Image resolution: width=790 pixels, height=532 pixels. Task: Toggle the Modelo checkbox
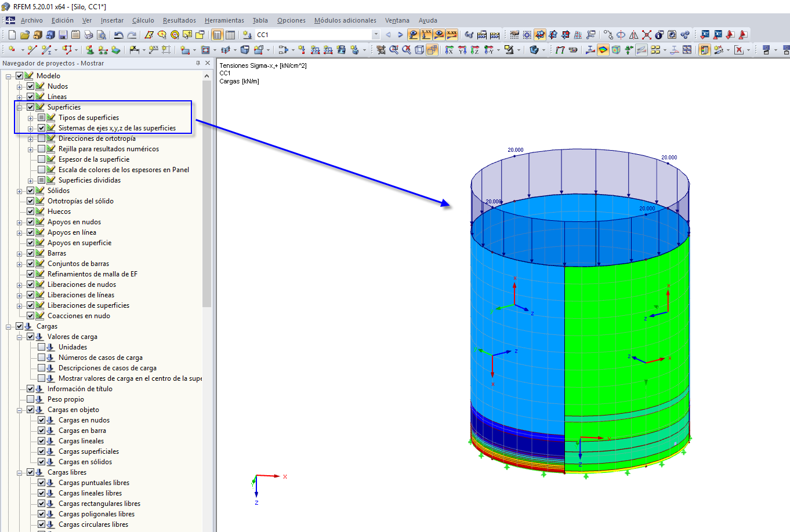(x=20, y=76)
